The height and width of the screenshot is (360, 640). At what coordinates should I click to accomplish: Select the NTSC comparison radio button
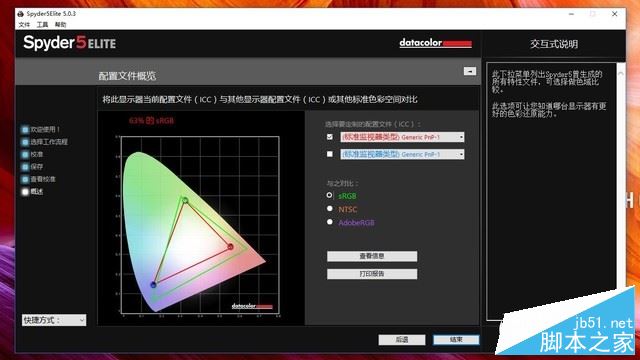[x=330, y=209]
